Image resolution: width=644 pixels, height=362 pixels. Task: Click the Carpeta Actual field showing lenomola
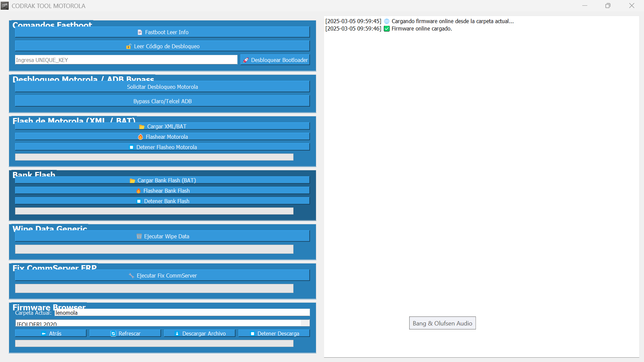tap(182, 313)
